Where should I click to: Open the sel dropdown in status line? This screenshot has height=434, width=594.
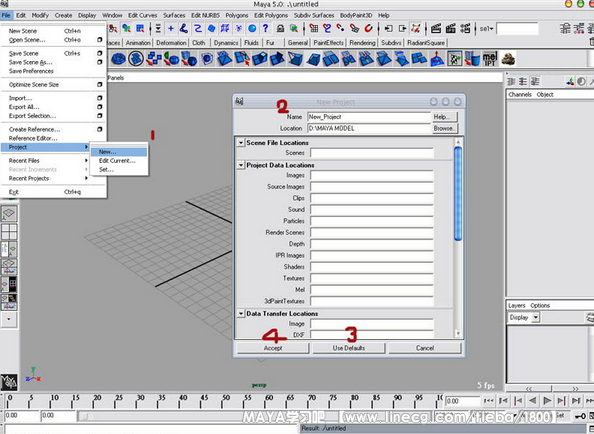pyautogui.click(x=486, y=29)
